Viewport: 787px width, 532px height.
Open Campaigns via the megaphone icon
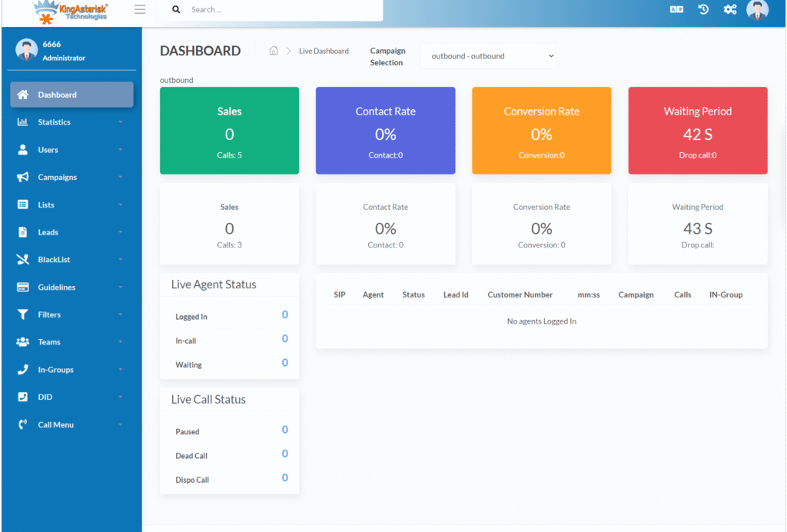point(23,177)
